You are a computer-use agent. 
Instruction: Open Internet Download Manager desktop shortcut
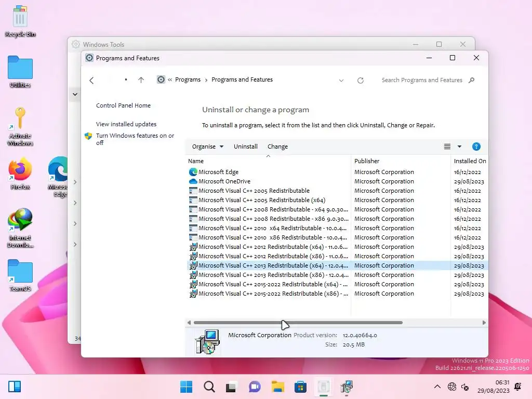[20, 228]
